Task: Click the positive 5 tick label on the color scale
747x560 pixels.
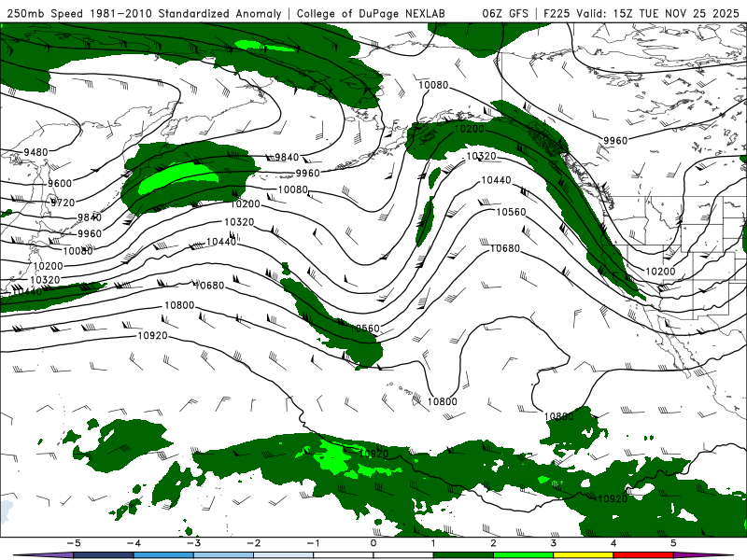Action: pos(673,543)
